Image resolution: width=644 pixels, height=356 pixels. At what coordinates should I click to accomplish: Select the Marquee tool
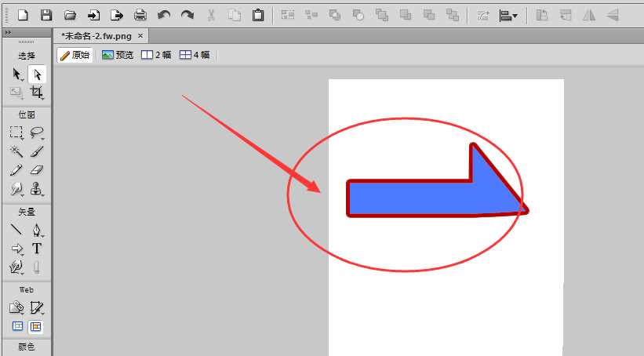point(16,133)
